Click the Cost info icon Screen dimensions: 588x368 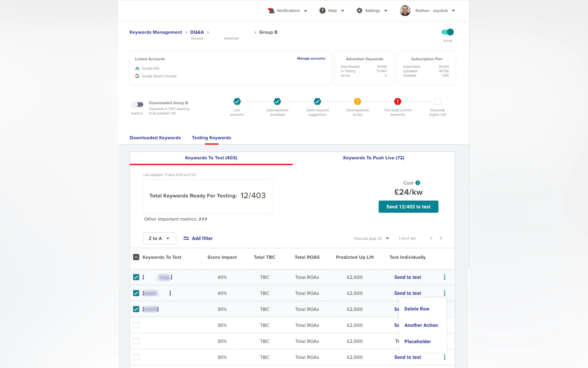pyautogui.click(x=418, y=183)
